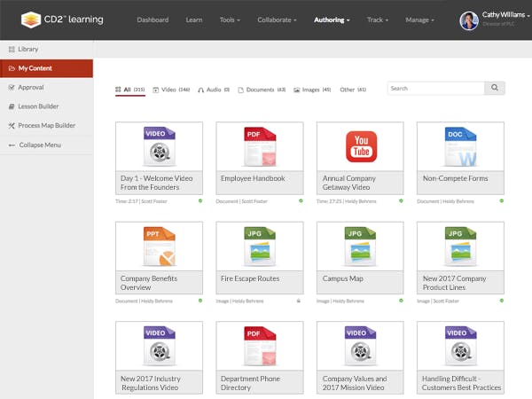Open the Dashboard page
The image size is (532, 399).
(153, 20)
